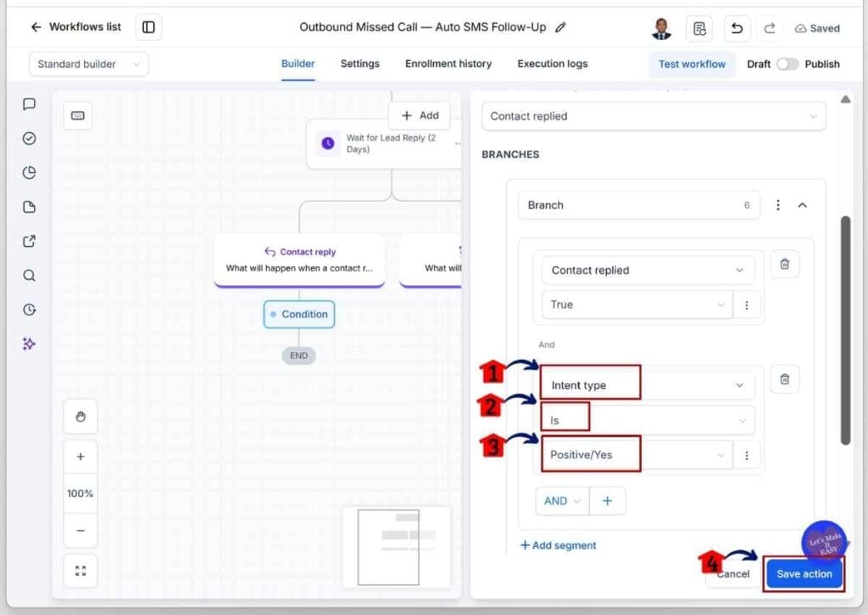Open the history clock sidebar icon

click(30, 310)
